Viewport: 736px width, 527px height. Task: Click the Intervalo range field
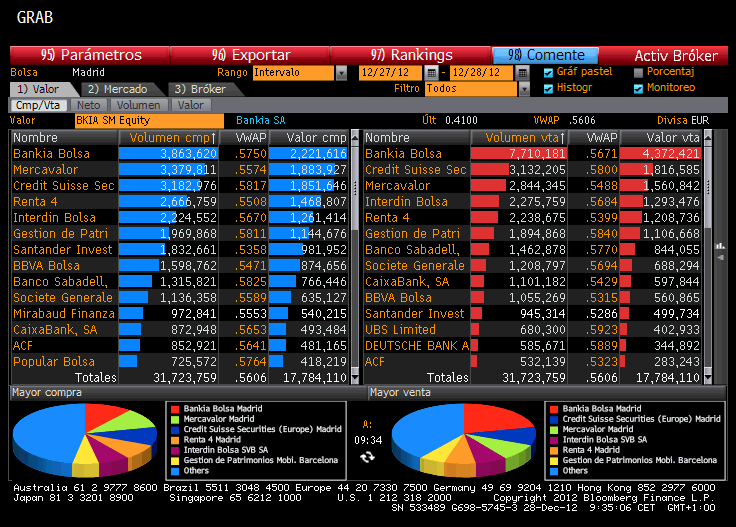click(293, 73)
